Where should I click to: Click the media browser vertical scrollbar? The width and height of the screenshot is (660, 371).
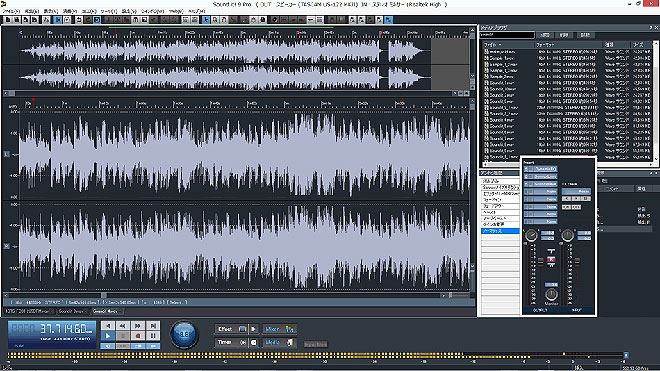click(x=655, y=101)
